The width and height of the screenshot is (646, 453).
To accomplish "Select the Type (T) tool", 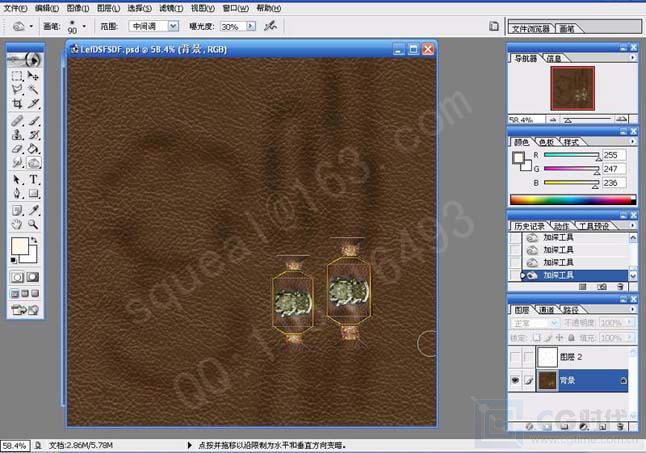I will click(x=33, y=180).
